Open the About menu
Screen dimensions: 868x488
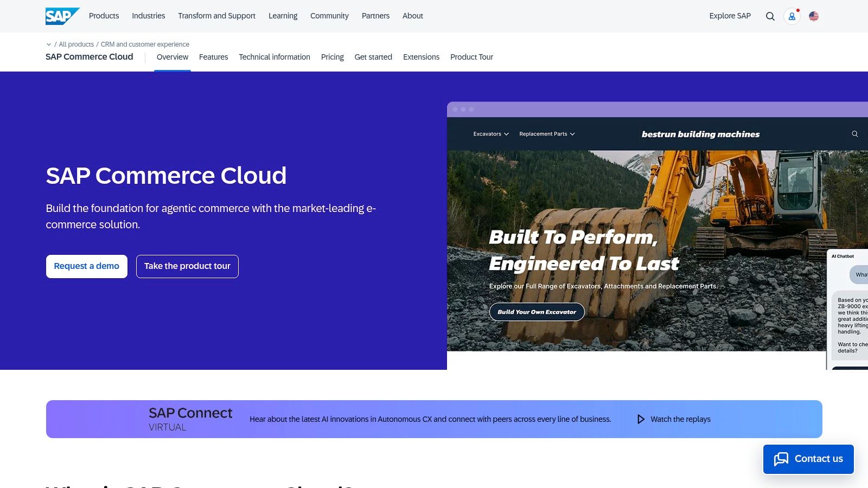(x=412, y=16)
